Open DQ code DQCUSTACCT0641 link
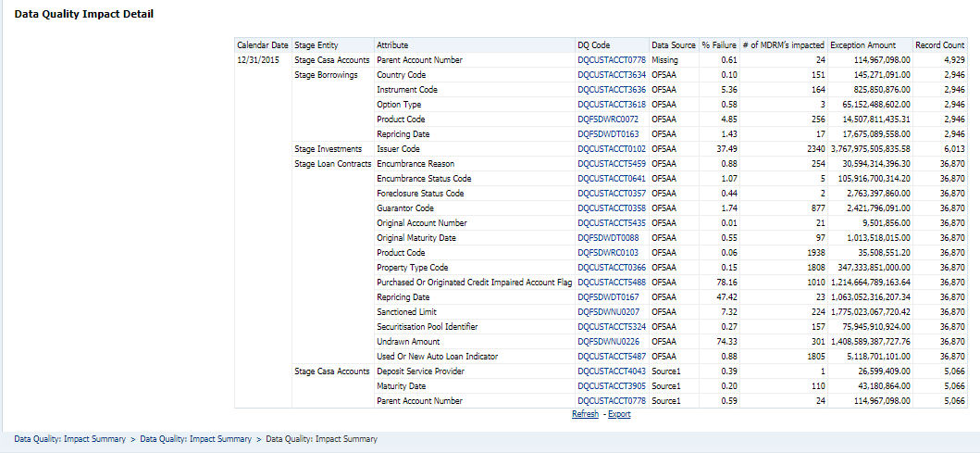Viewport: 980px width, 453px height. click(612, 178)
